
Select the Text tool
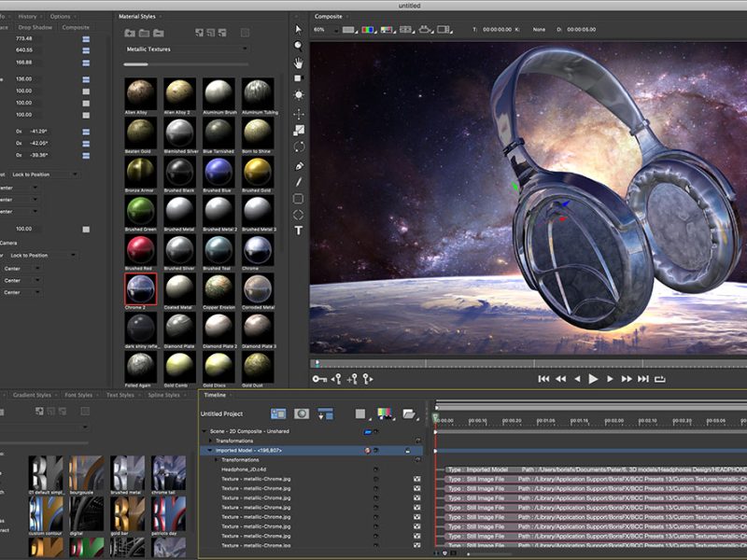click(299, 231)
